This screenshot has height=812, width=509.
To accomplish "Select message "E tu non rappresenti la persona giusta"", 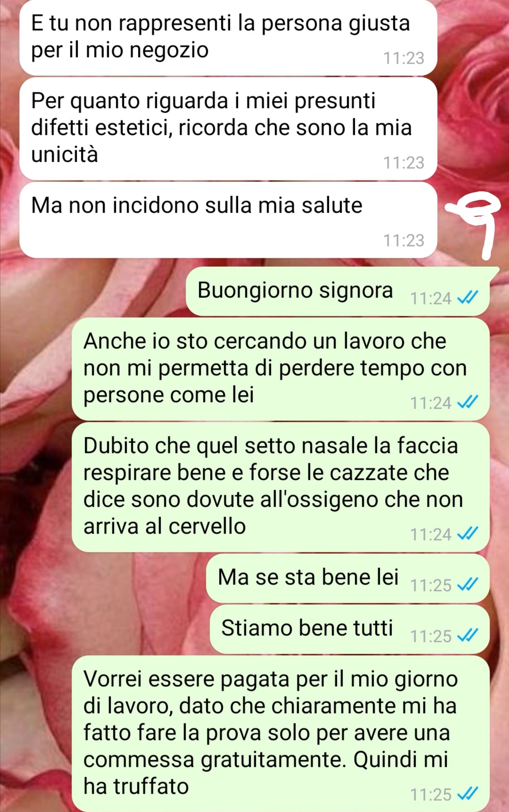I will click(x=228, y=38).
